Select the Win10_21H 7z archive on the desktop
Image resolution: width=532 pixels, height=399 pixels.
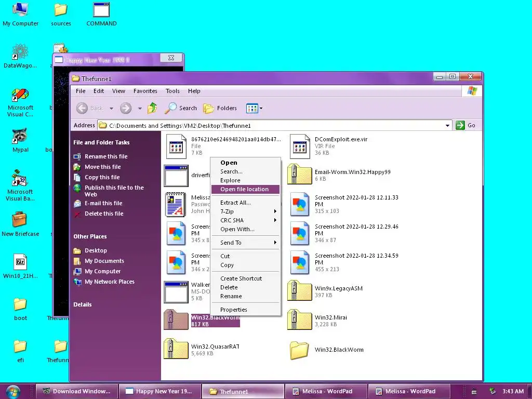click(x=20, y=267)
